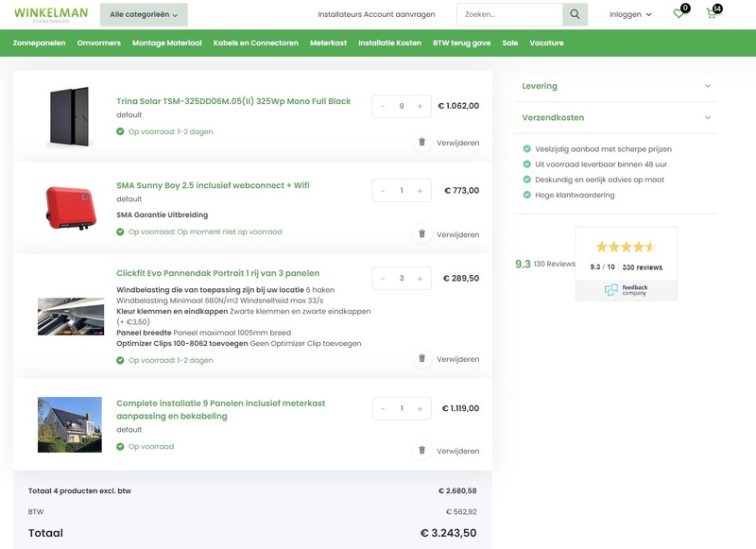Image resolution: width=756 pixels, height=549 pixels.
Task: Click trash icon for Clickfit Evo Pannendak
Action: [421, 359]
